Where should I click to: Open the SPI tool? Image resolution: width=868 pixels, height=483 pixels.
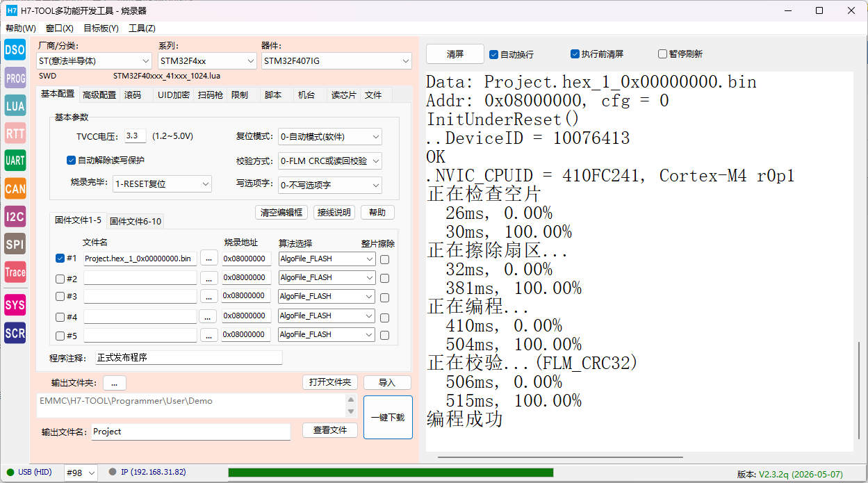tap(15, 244)
